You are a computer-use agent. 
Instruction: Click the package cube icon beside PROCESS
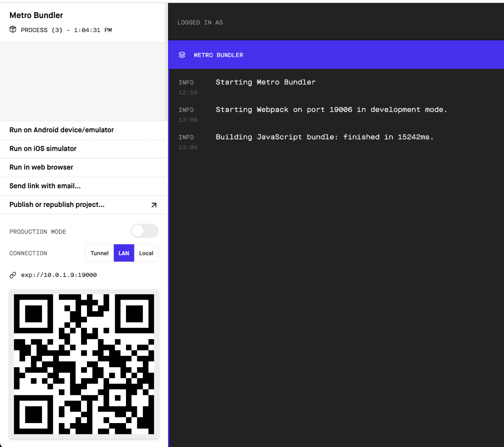coord(13,29)
